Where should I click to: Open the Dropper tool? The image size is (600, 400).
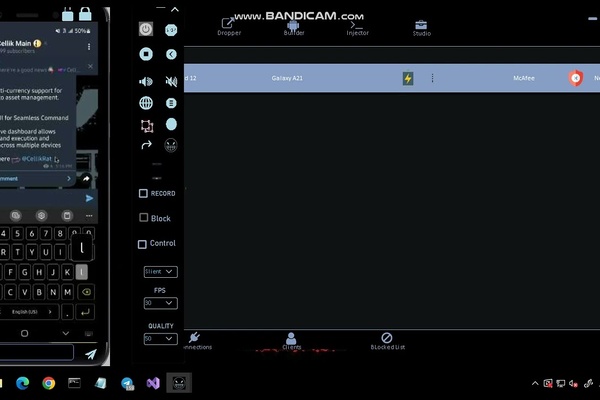click(229, 27)
